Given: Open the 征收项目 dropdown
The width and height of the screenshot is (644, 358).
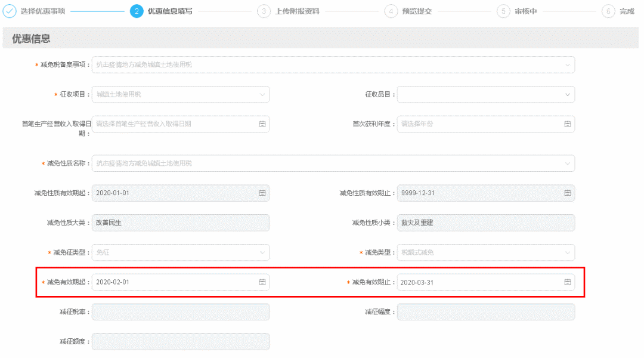Looking at the screenshot, I should coord(262,94).
